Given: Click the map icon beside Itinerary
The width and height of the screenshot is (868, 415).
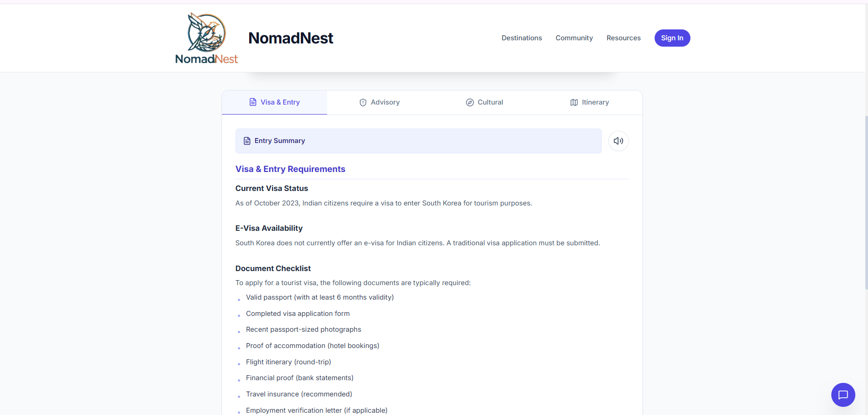Looking at the screenshot, I should pos(574,103).
